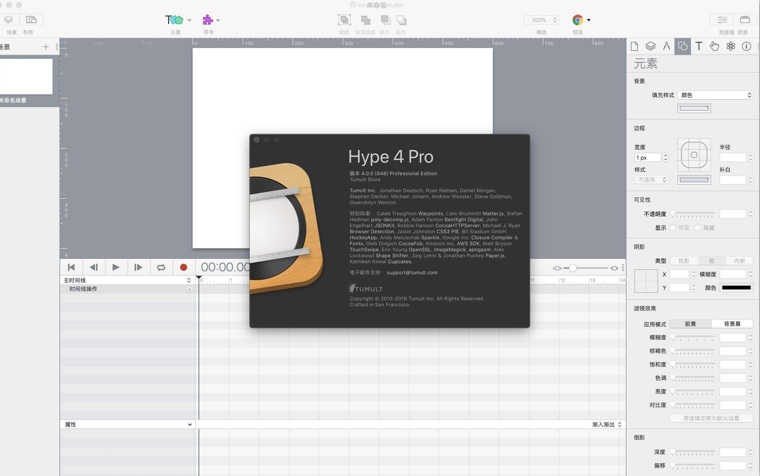Zoom out timeline with left magnifier icon
The height and width of the screenshot is (476, 760).
557,268
